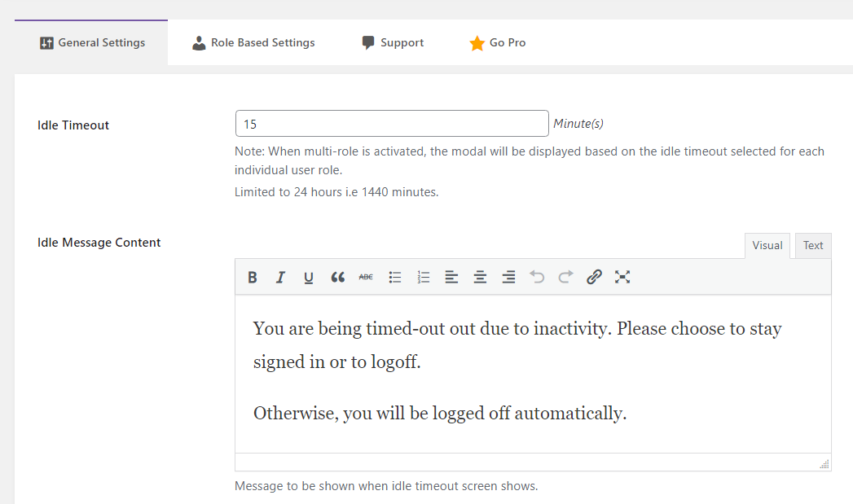The height and width of the screenshot is (504, 853).
Task: Enter distraction-free fullscreen mode
Action: point(622,277)
